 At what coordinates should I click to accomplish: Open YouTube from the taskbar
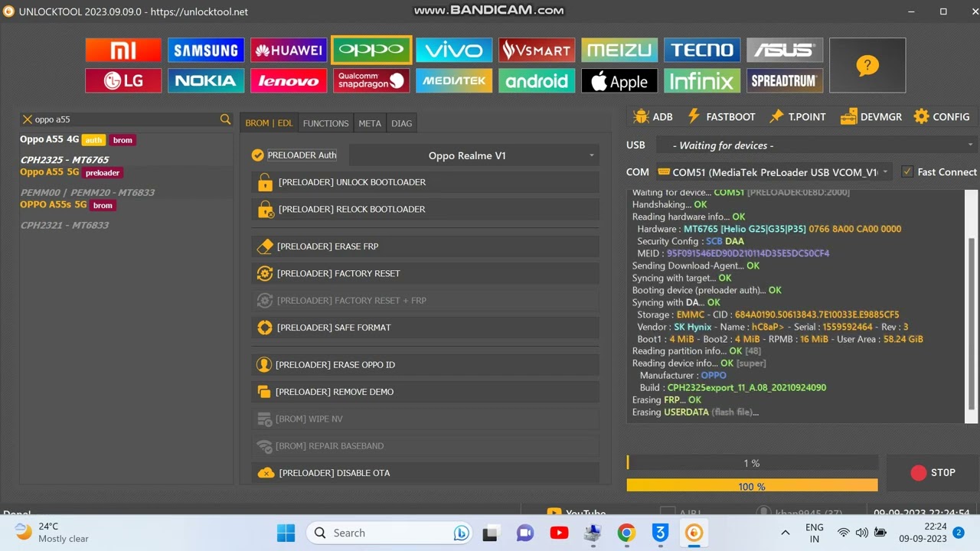(x=560, y=533)
